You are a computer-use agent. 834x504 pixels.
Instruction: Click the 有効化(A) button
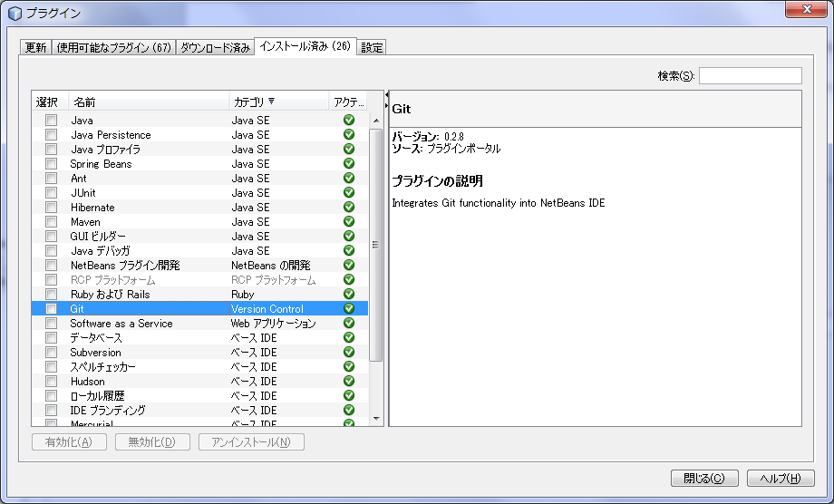click(69, 441)
